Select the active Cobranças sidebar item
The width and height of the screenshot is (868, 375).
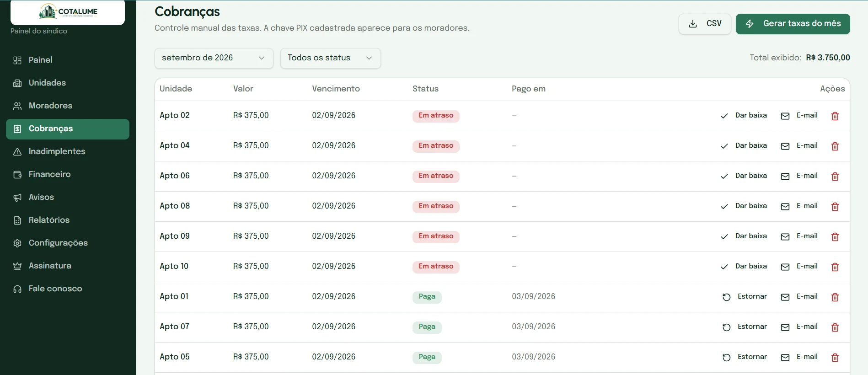point(68,129)
